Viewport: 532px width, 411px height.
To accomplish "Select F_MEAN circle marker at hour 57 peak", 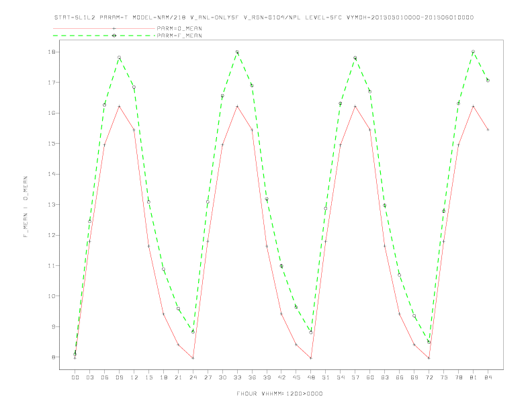I will point(355,58).
